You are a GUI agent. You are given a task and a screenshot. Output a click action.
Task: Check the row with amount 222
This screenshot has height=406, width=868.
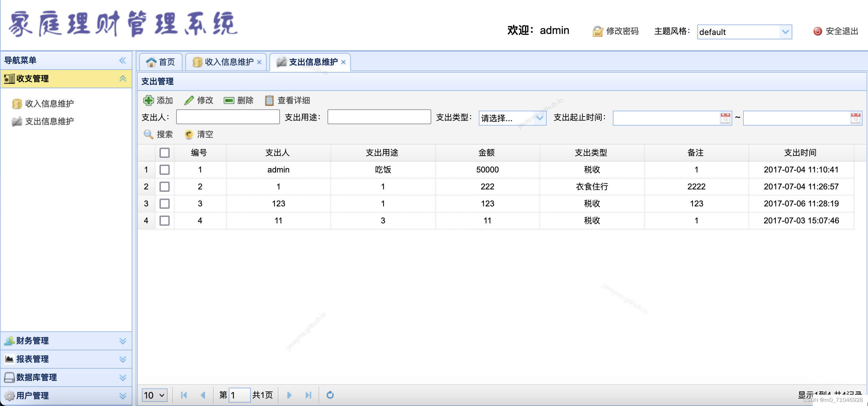pos(165,187)
